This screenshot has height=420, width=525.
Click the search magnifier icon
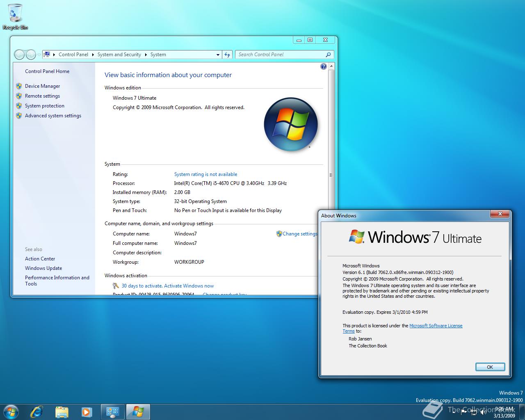click(x=328, y=55)
